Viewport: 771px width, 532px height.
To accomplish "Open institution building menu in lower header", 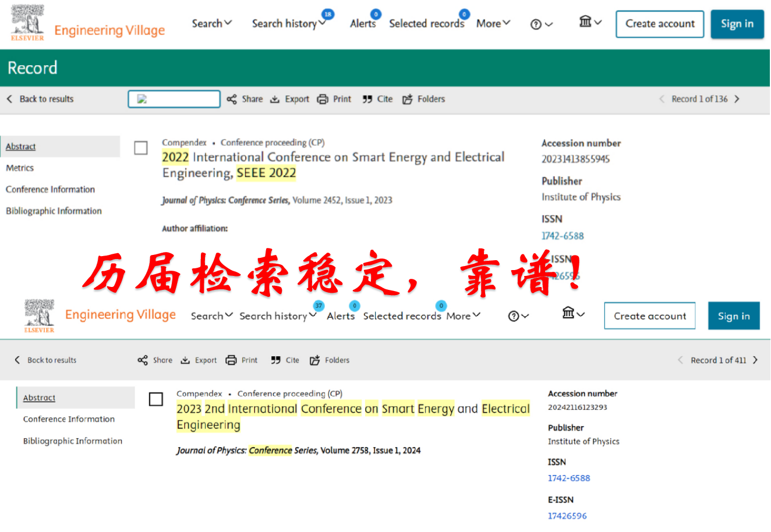I will (x=573, y=313).
